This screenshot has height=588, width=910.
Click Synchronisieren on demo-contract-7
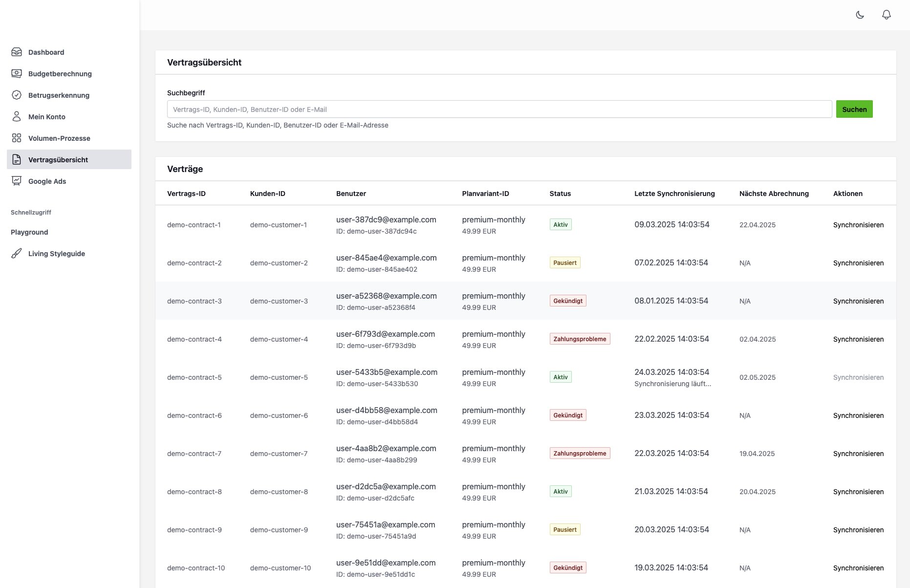pyautogui.click(x=858, y=453)
